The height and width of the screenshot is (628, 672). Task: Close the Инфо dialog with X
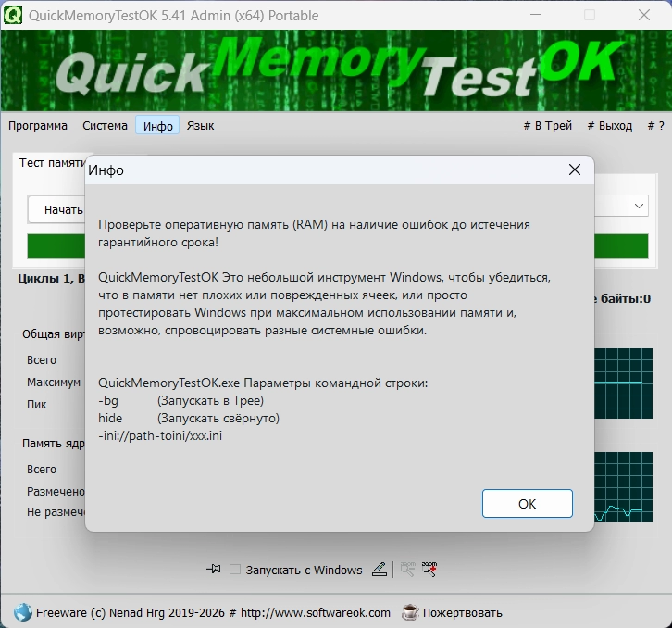click(x=574, y=170)
